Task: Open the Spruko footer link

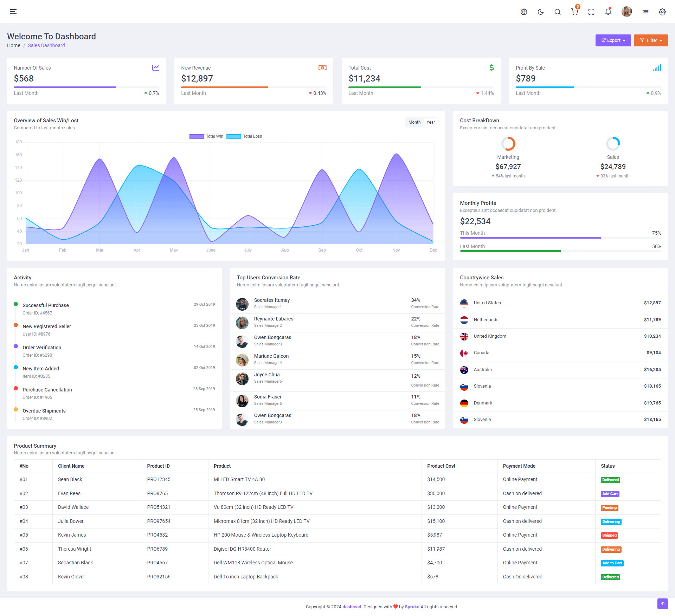Action: [x=412, y=607]
